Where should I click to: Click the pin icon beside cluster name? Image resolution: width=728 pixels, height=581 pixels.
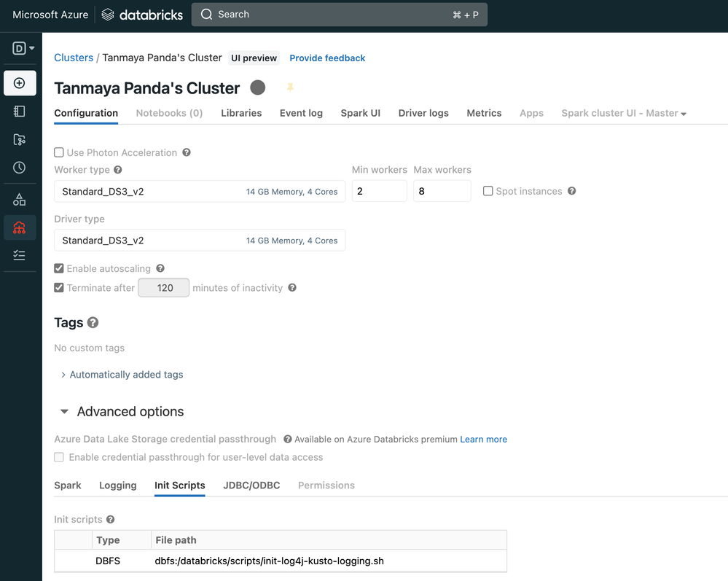290,87
